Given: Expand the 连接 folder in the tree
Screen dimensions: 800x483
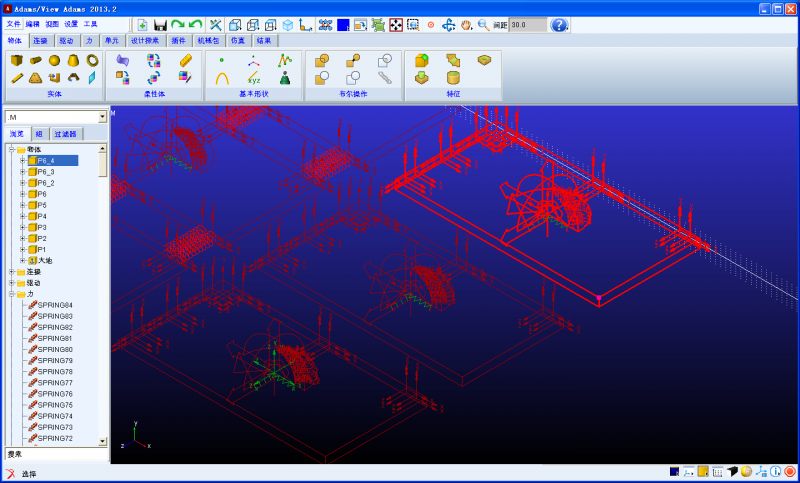Looking at the screenshot, I should 12,272.
